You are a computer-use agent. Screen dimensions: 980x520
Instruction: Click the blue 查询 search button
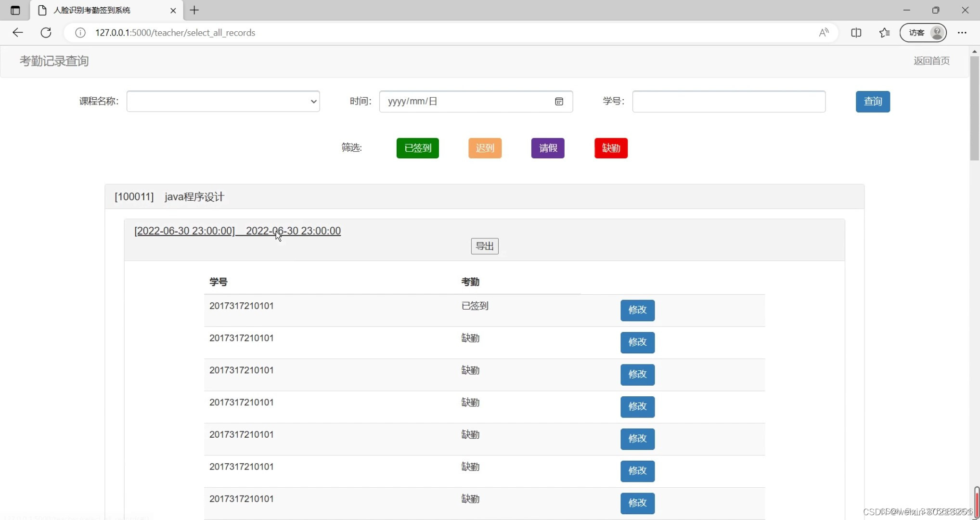click(x=872, y=102)
